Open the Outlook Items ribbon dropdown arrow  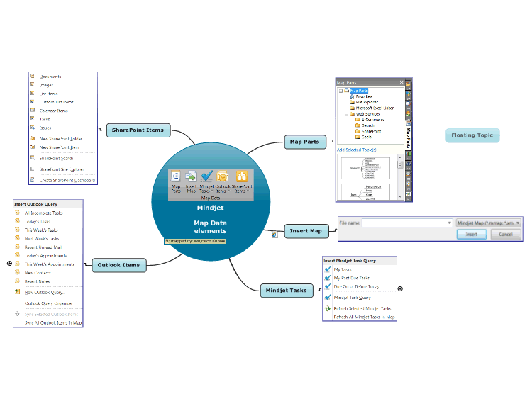click(228, 191)
